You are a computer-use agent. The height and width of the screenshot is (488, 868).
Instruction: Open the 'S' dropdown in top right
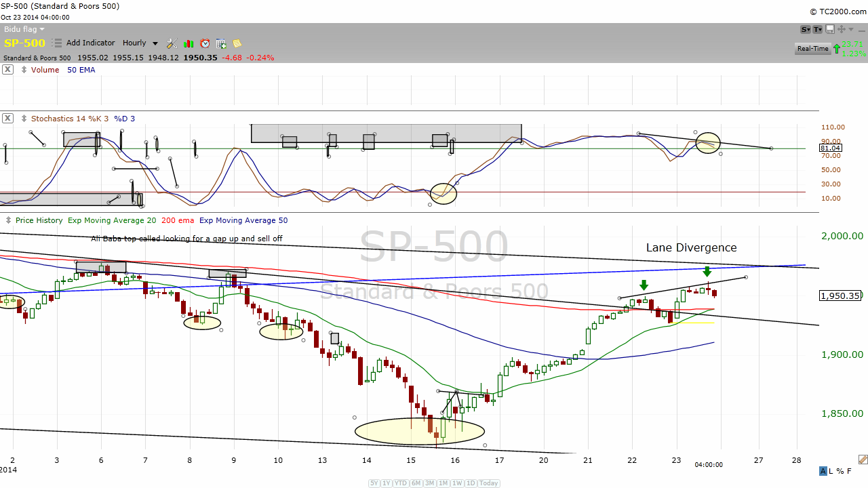tap(806, 29)
